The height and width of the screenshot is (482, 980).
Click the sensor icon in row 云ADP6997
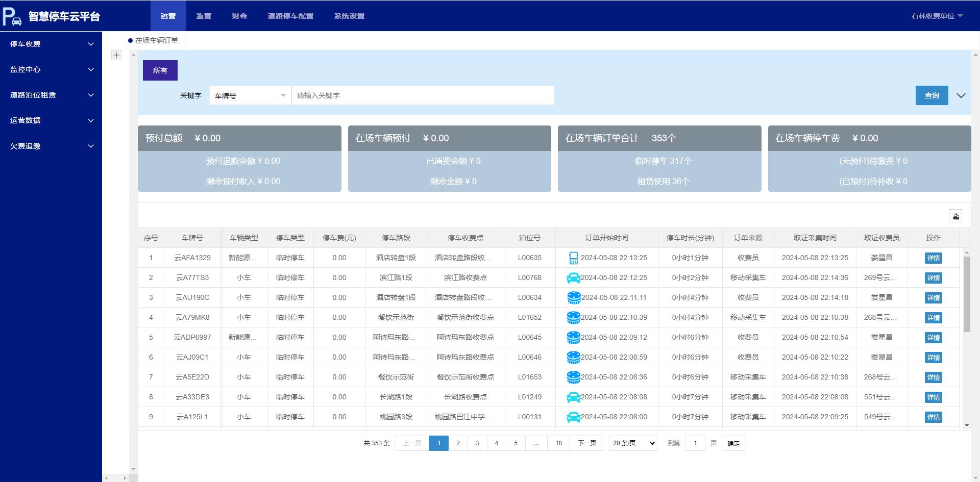pos(574,338)
